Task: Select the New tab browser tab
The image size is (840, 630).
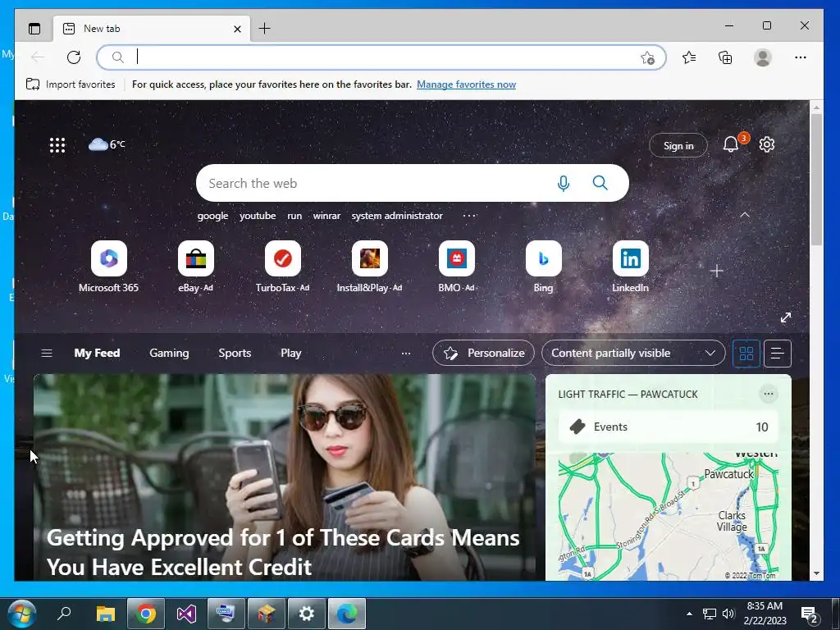Action: coord(151,29)
